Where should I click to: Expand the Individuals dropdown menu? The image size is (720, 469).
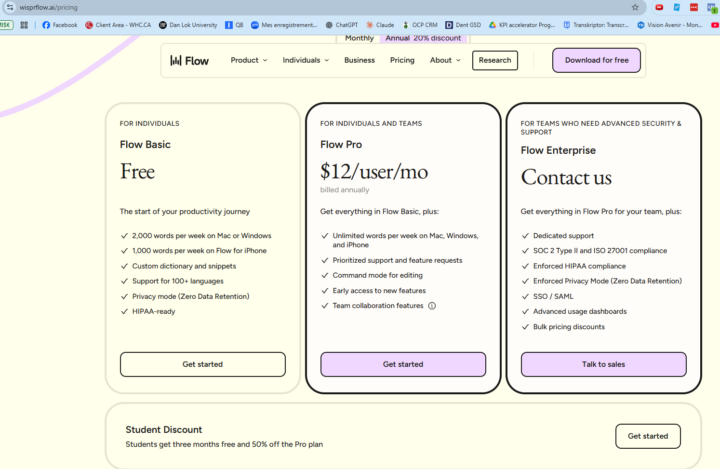(305, 60)
